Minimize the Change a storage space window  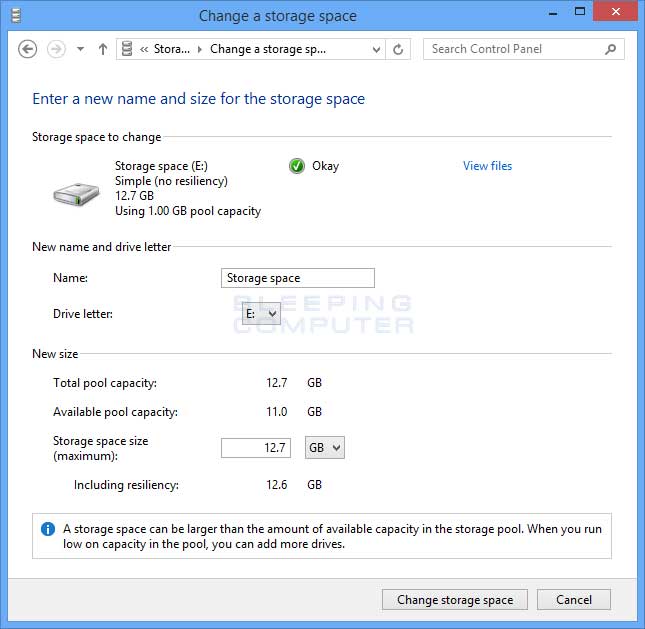pyautogui.click(x=553, y=12)
